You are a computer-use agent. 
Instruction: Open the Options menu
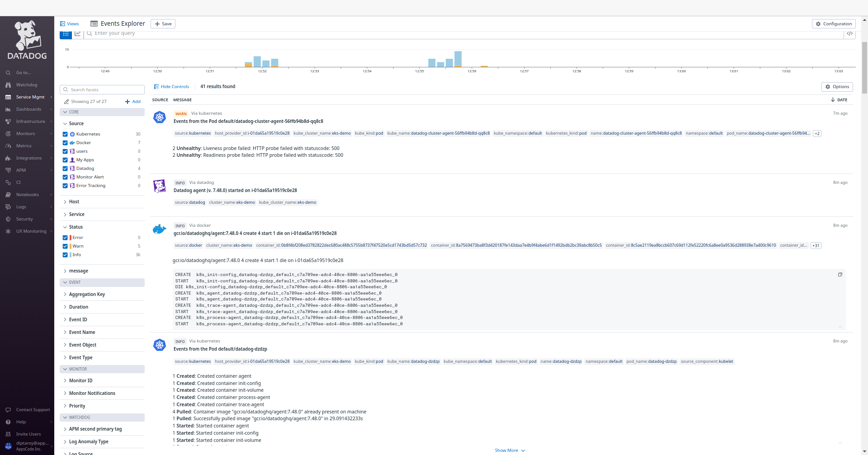[x=837, y=86]
